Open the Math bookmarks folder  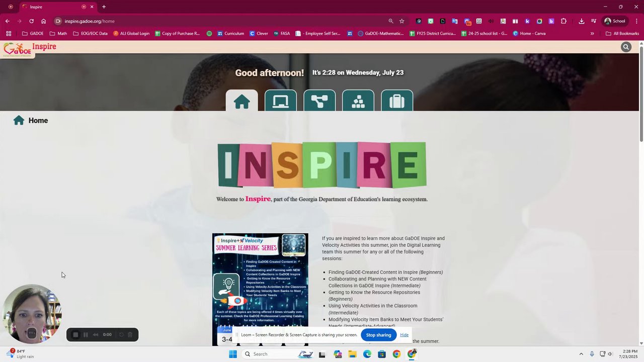tap(58, 34)
